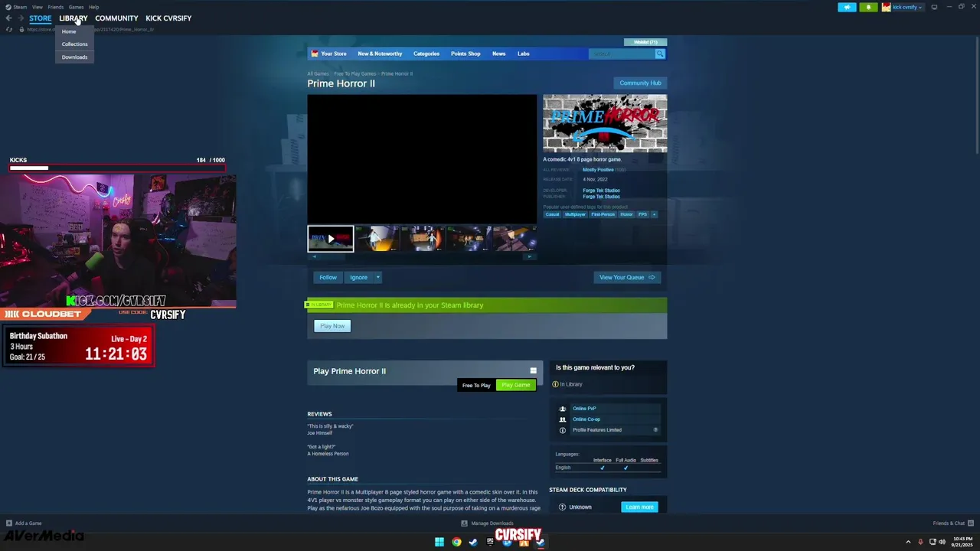The width and height of the screenshot is (980, 551).
Task: Select Collections in the Library dropdown
Action: pos(74,44)
